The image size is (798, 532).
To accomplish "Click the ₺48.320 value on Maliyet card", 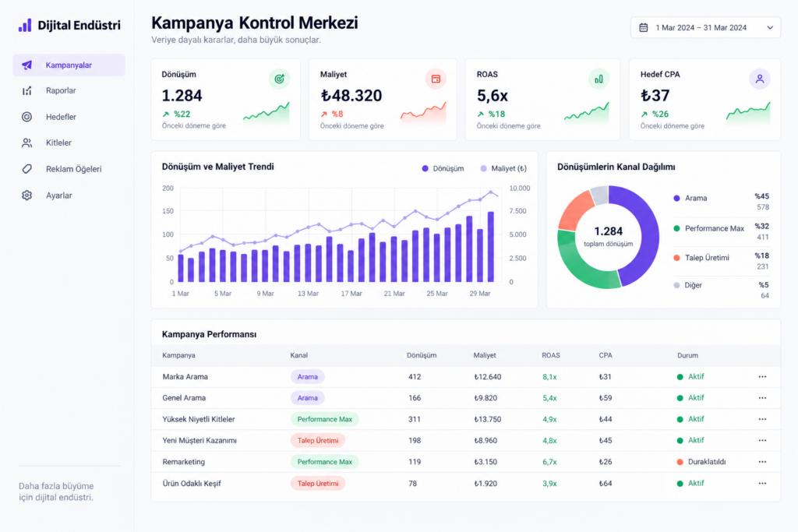I will pyautogui.click(x=351, y=96).
